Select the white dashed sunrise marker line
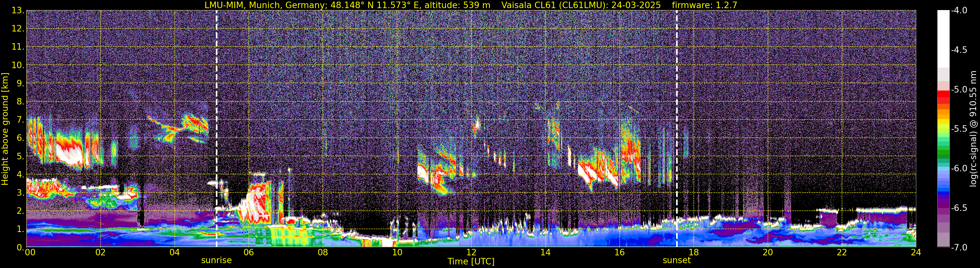The width and height of the screenshot is (980, 268). [x=216, y=128]
